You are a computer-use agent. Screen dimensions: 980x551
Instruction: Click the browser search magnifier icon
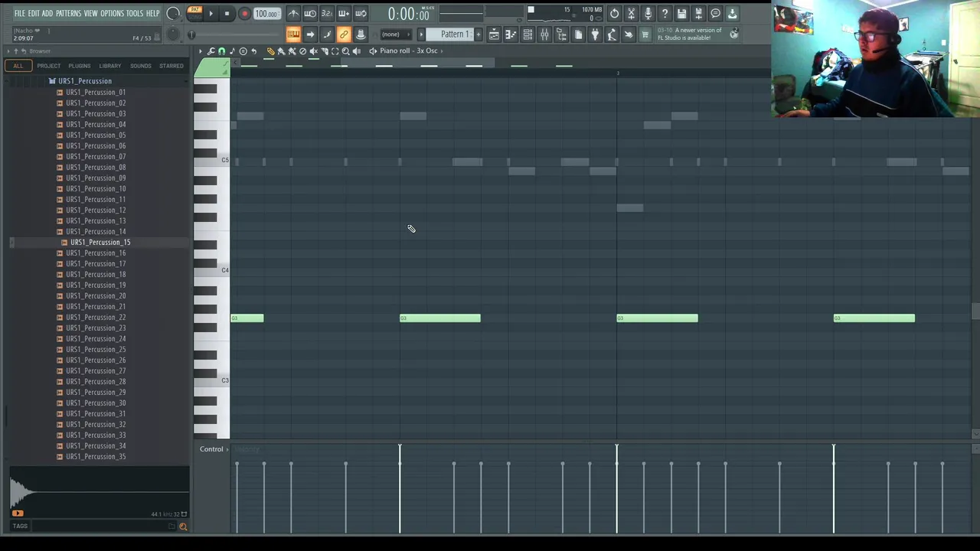click(x=183, y=527)
